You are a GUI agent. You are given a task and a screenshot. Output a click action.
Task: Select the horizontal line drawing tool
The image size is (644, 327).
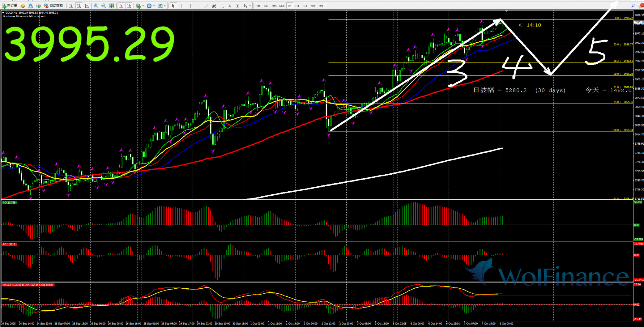point(198,6)
